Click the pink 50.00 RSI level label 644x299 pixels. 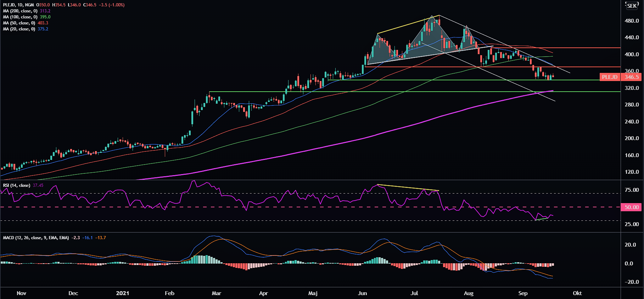631,207
